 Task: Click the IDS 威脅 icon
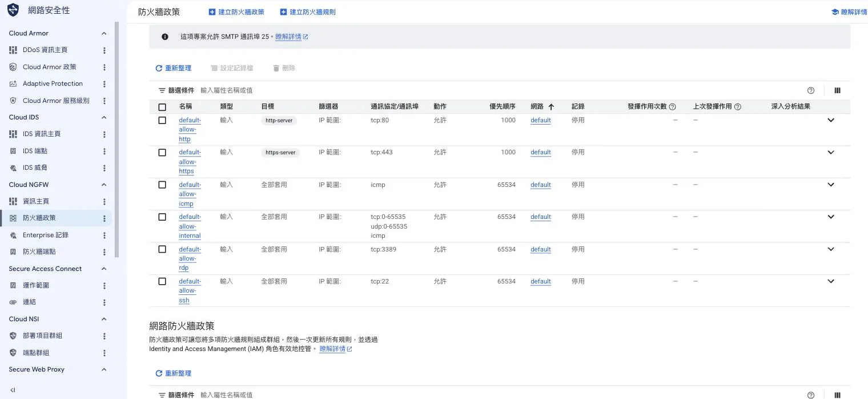pyautogui.click(x=13, y=168)
